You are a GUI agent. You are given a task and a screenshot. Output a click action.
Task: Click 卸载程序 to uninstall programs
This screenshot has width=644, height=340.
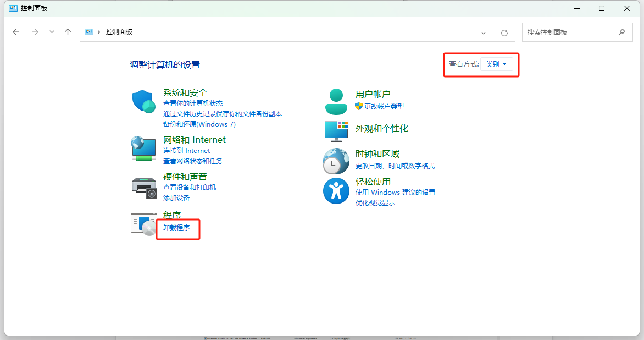(x=177, y=227)
